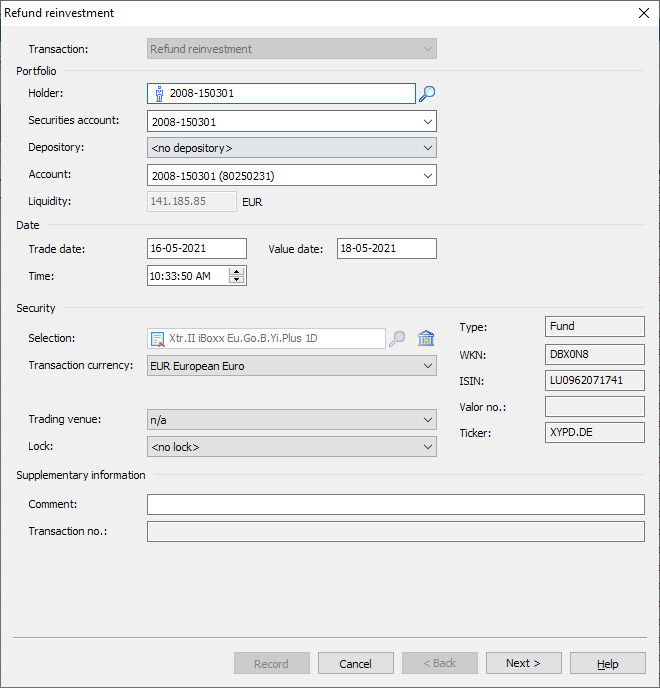Image resolution: width=660 pixels, height=688 pixels.
Task: Click into the Comment text box
Action: (395, 505)
